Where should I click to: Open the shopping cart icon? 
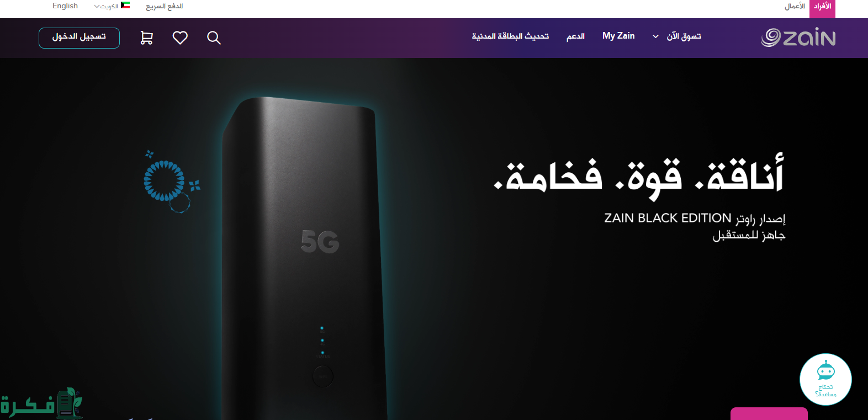(x=146, y=38)
